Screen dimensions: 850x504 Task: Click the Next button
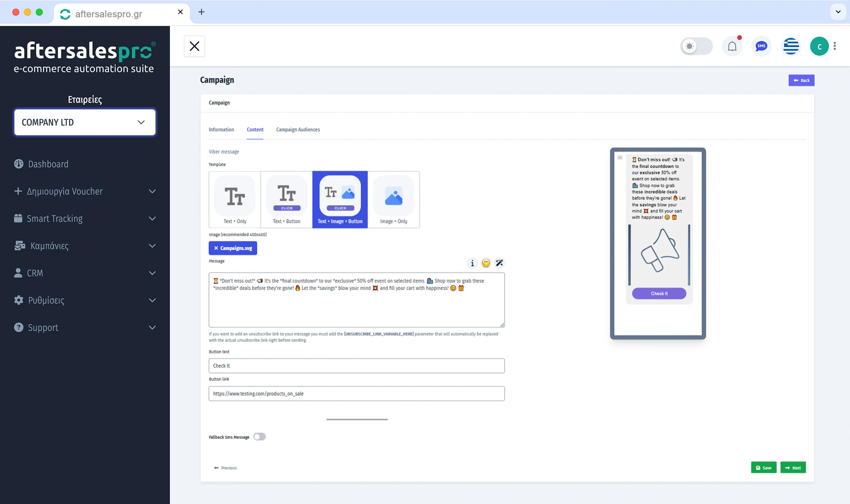pyautogui.click(x=793, y=467)
